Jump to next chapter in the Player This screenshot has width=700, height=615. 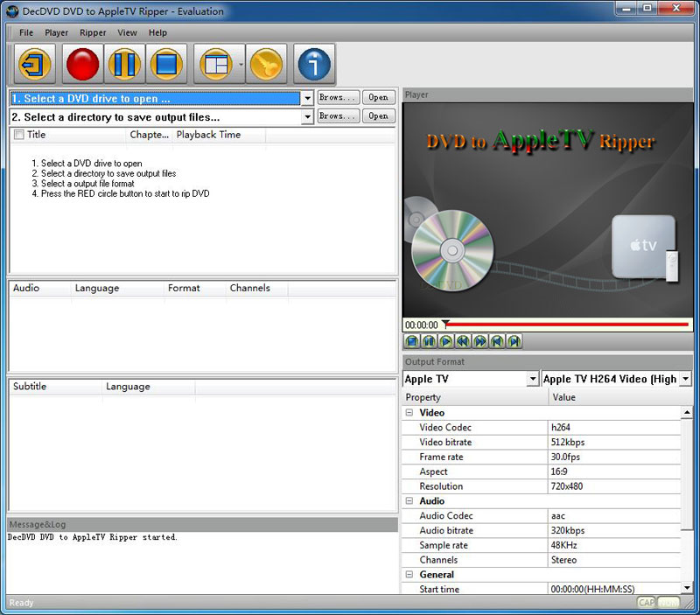[x=514, y=342]
